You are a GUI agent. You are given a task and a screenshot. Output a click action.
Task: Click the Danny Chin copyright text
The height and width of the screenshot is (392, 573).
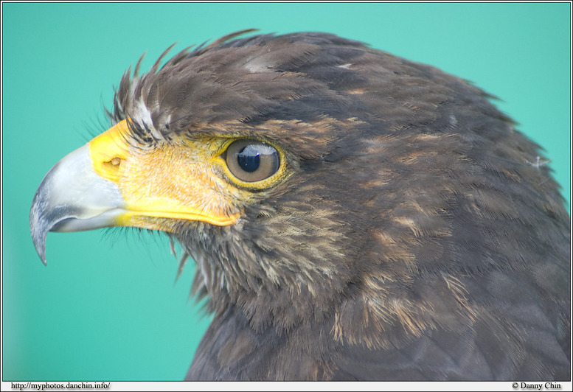pos(536,386)
